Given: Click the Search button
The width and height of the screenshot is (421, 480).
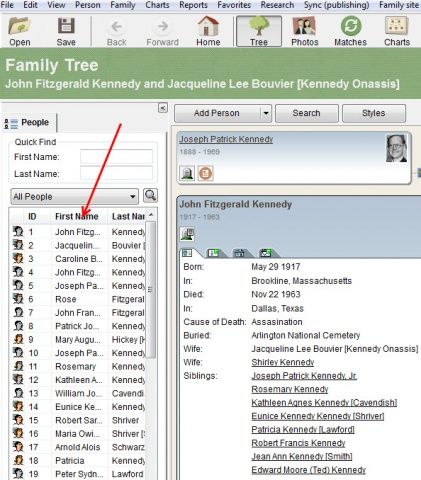Looking at the screenshot, I should point(307,113).
